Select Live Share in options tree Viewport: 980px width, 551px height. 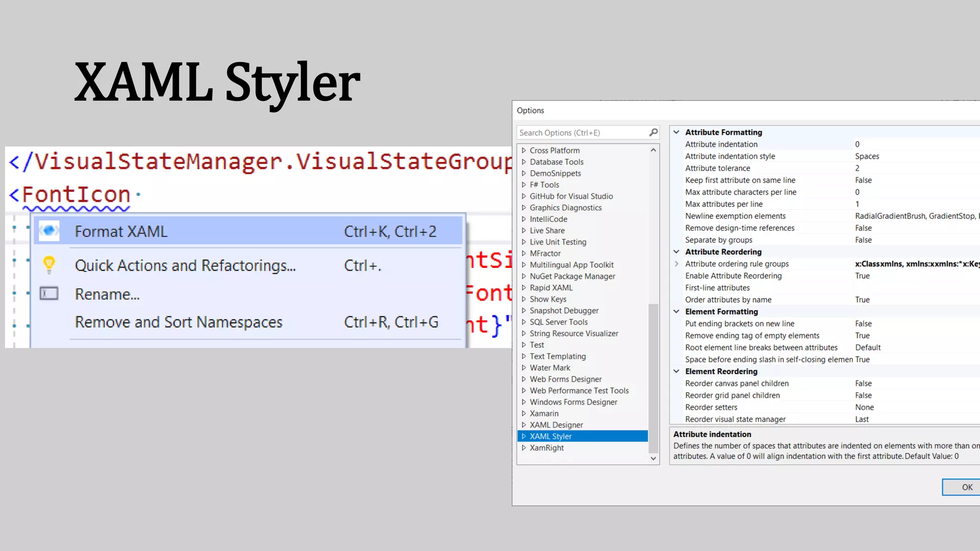pyautogui.click(x=547, y=231)
